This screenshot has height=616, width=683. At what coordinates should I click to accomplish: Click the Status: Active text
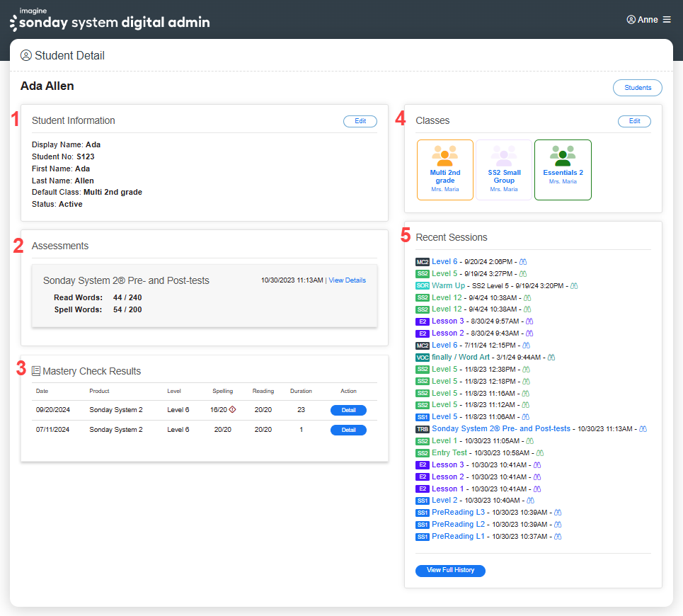[57, 205]
